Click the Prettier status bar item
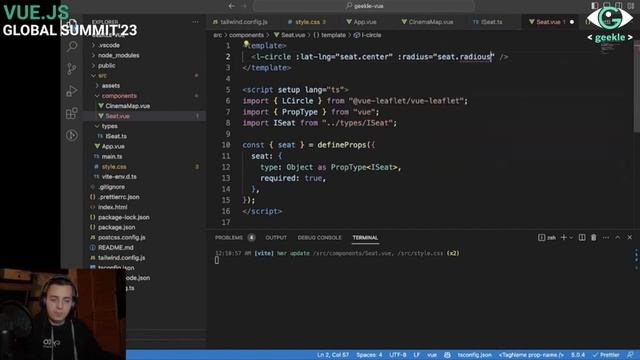 (x=607, y=355)
